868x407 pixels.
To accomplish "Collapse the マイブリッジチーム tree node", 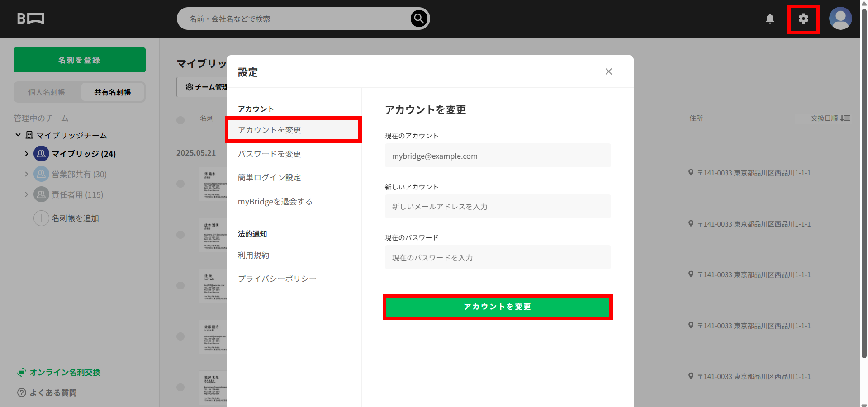I will [18, 135].
